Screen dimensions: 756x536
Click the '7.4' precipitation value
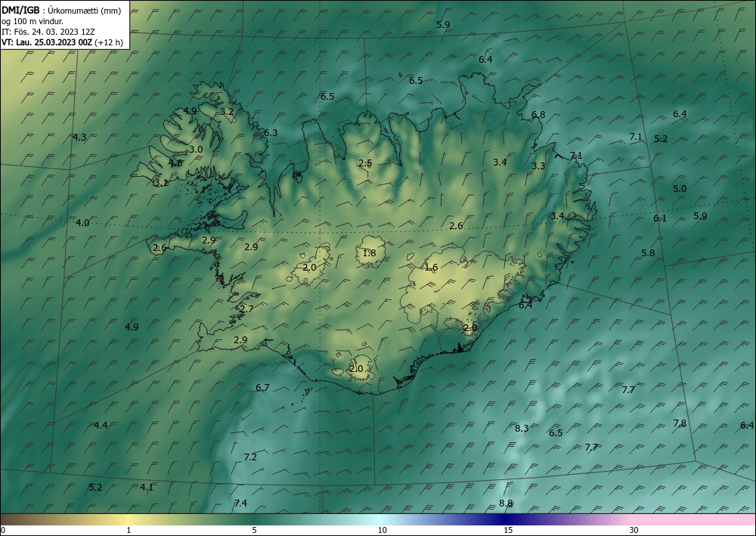[x=240, y=503]
